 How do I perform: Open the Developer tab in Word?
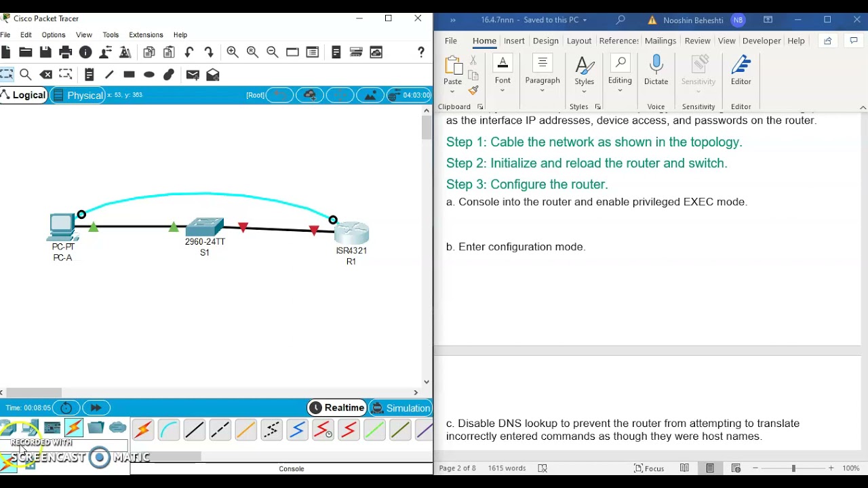coord(762,41)
